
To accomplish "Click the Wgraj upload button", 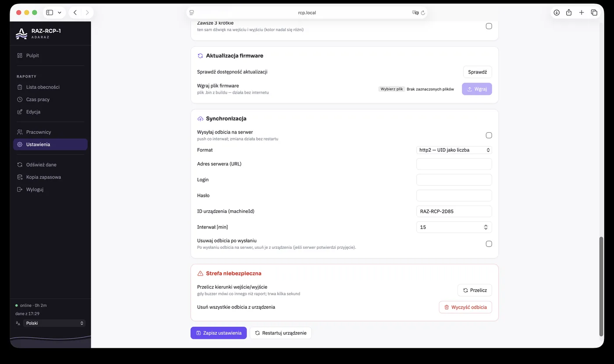I will (x=477, y=89).
